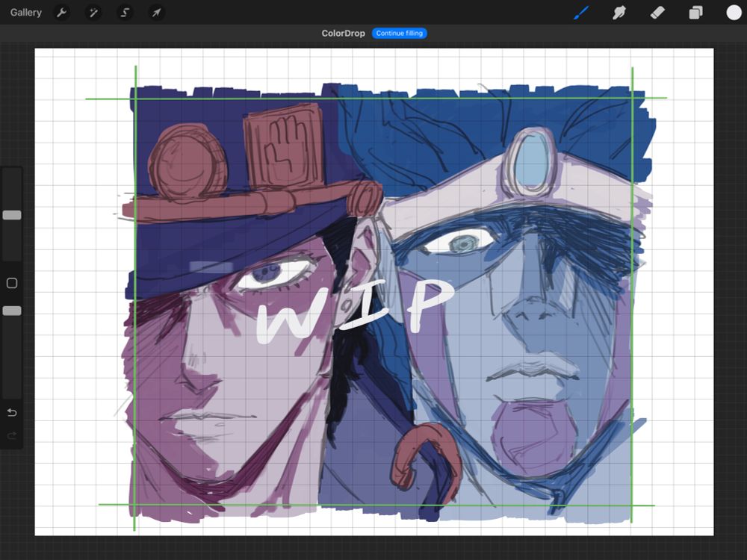Click the brush size slider handle
The image size is (747, 560).
[12, 215]
